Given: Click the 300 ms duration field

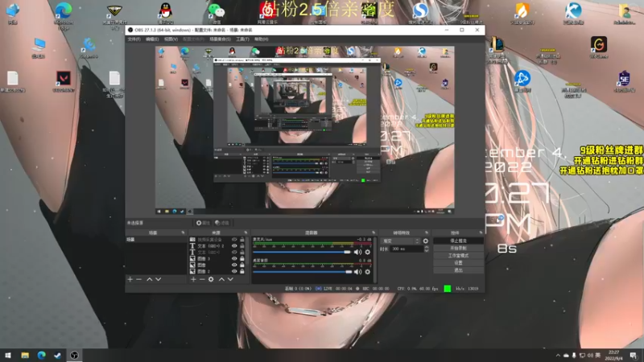Looking at the screenshot, I should click(x=407, y=249).
